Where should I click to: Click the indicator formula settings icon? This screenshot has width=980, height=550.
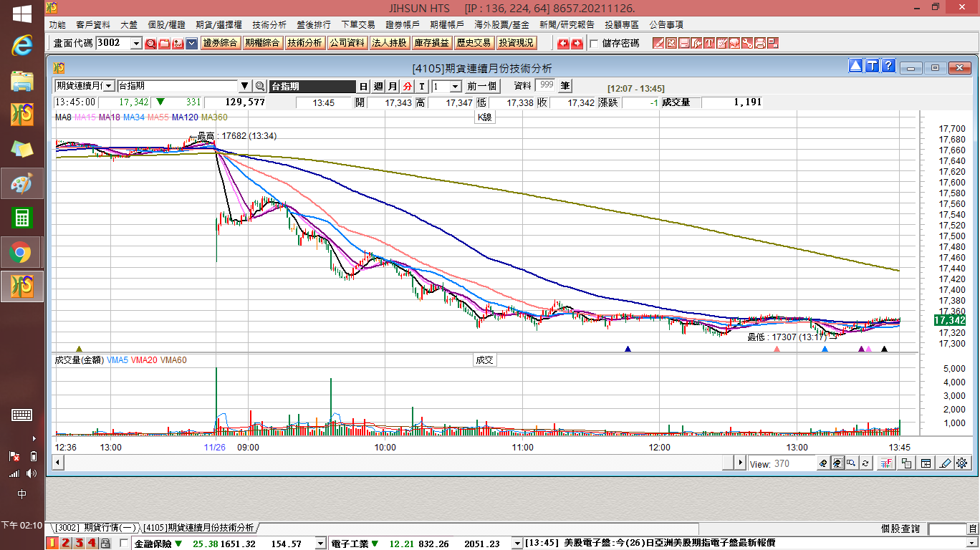coord(885,463)
